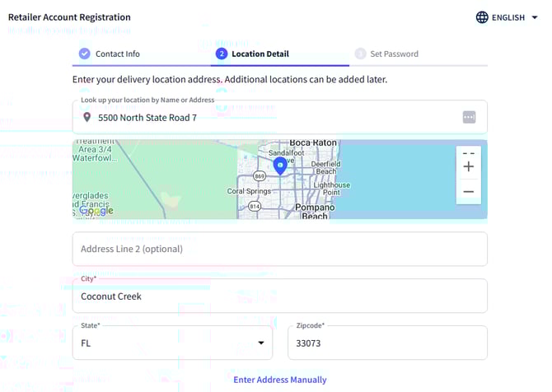
Task: Click the Google logo on the map
Action: (95, 211)
